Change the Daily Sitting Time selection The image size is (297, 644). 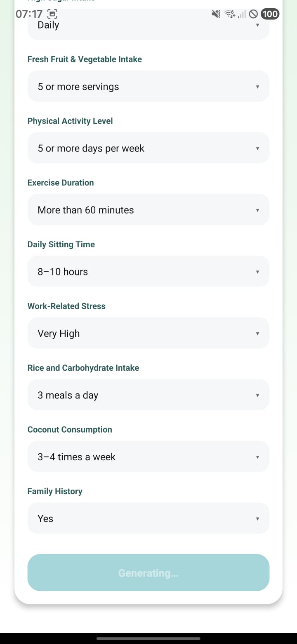[x=148, y=271]
